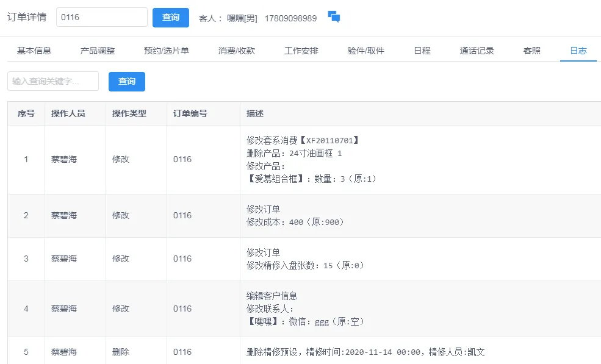Click the 查询 button next to order number 0116

(170, 18)
